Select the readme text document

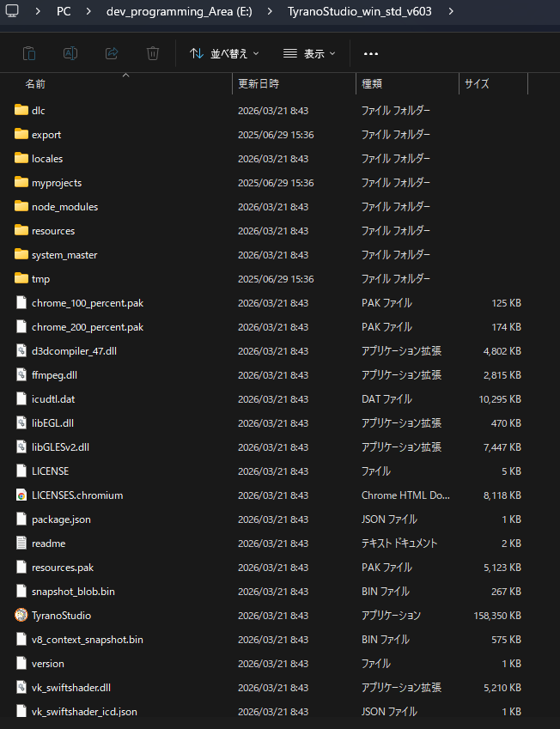pos(48,544)
